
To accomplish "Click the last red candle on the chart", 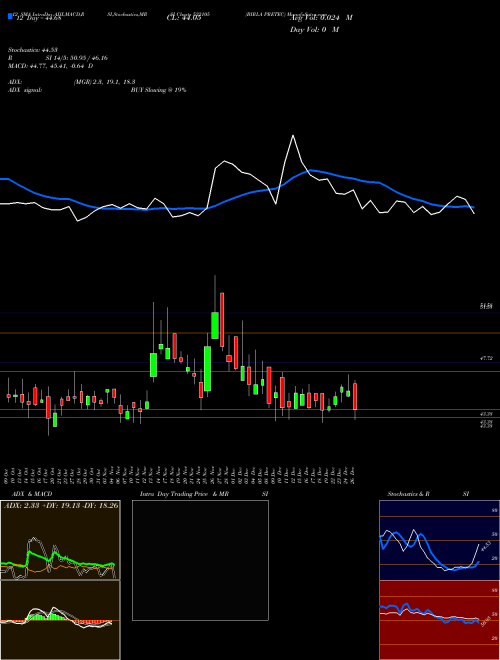I will pos(355,397).
